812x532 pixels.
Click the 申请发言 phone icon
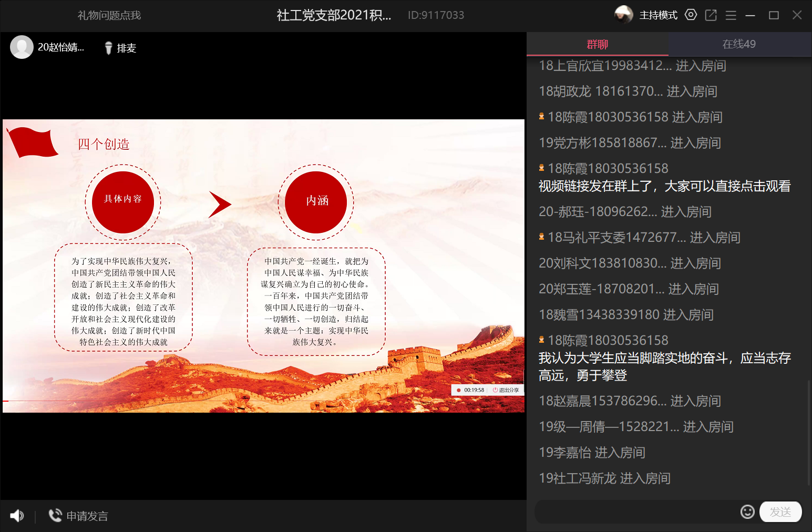click(x=55, y=515)
